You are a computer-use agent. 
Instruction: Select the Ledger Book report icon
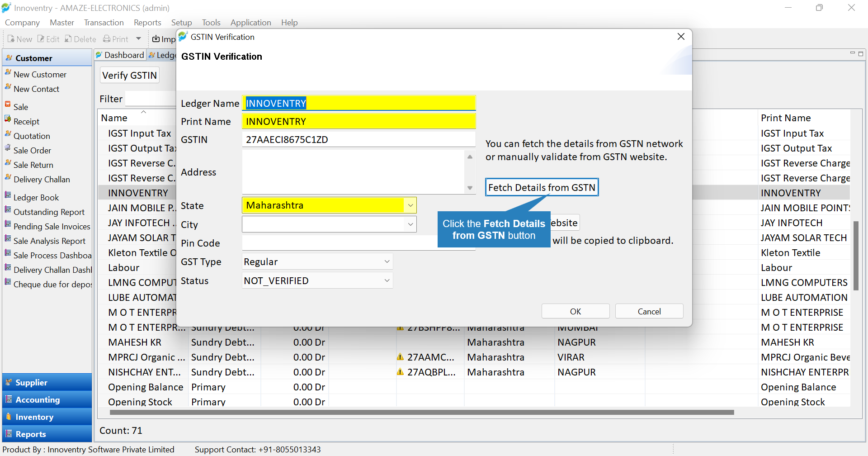[8, 195]
